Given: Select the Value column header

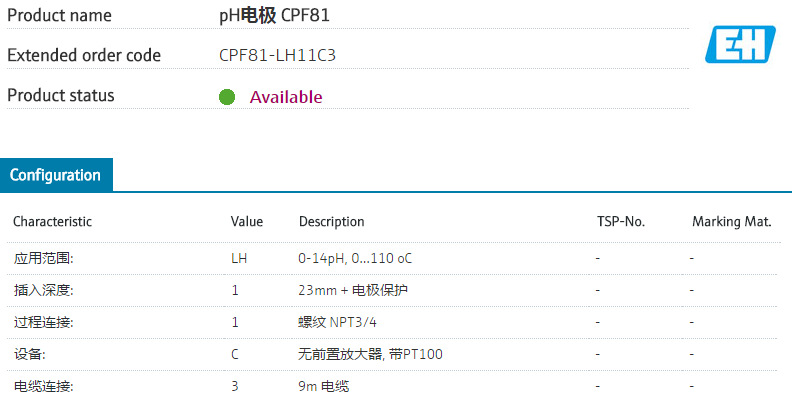Looking at the screenshot, I should tap(247, 221).
